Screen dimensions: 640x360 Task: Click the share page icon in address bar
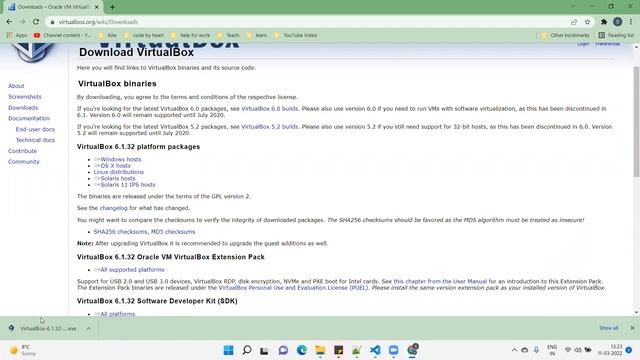[574, 22]
